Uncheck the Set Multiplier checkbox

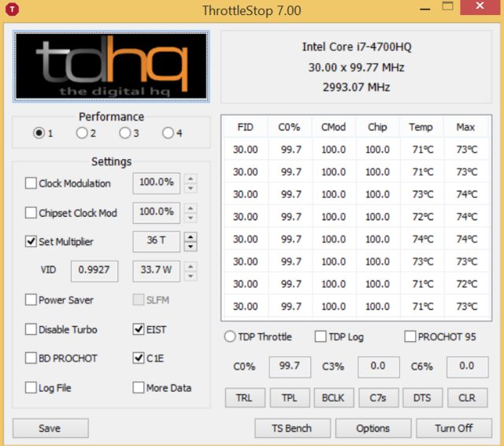[x=31, y=241]
